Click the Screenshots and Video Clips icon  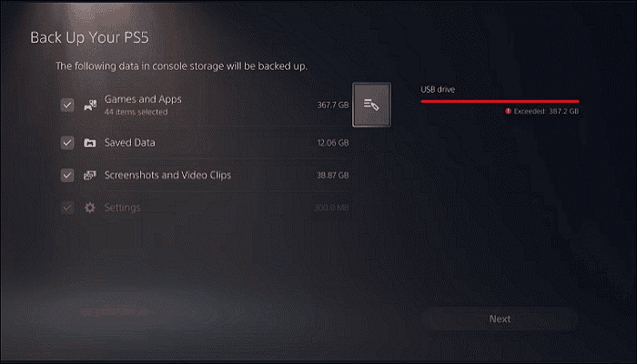point(90,175)
